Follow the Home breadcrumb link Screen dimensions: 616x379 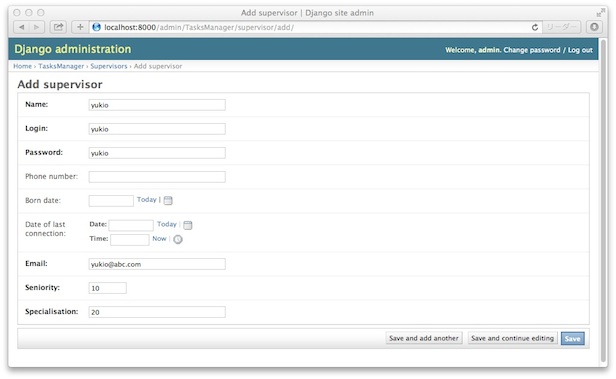coord(22,66)
